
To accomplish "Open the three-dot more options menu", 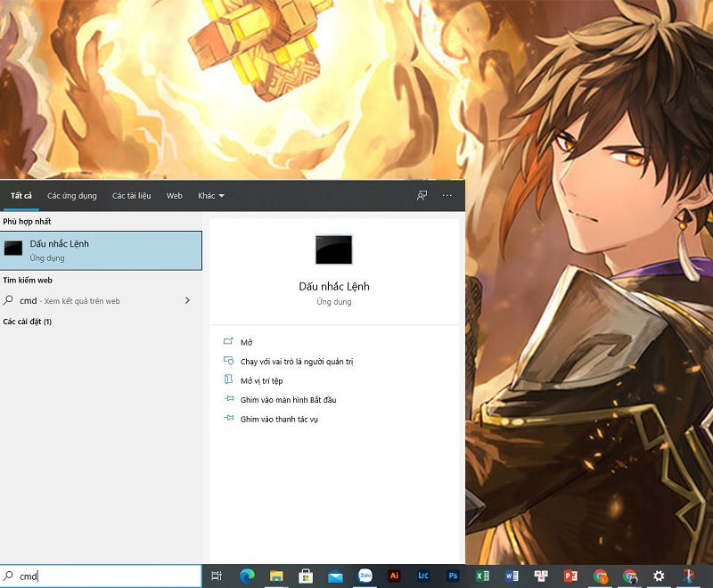I will (x=447, y=195).
